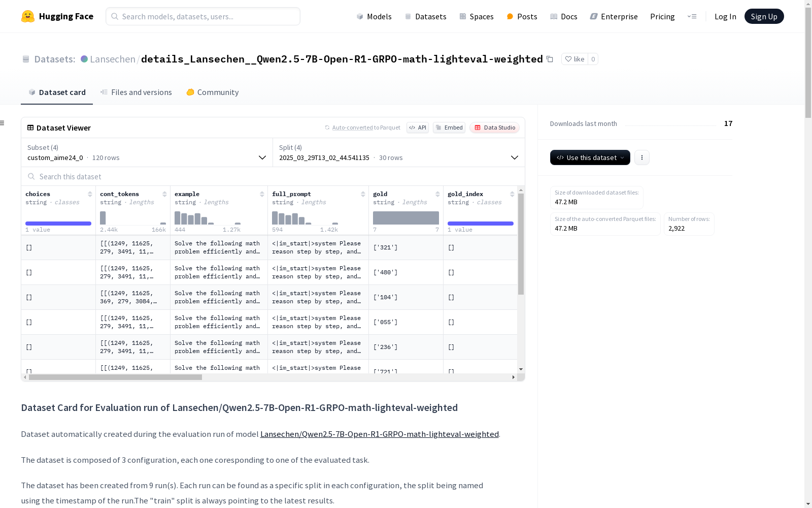Select the gold cell ['104']

click(406, 297)
